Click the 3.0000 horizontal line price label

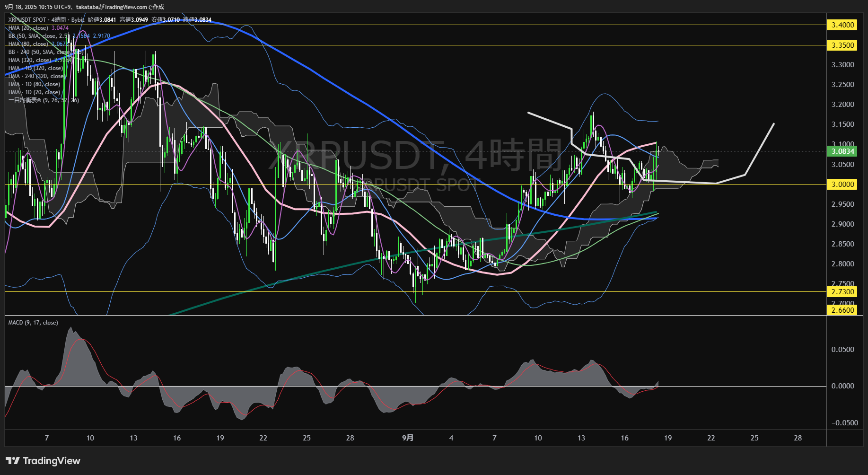[842, 185]
